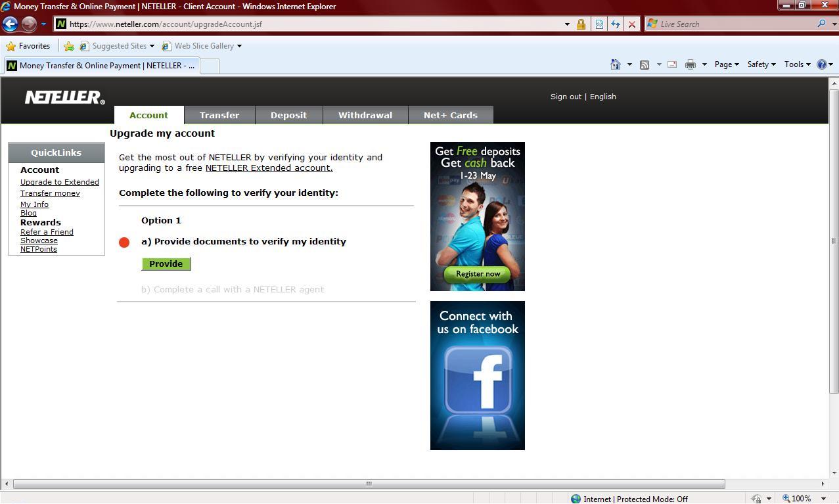Image resolution: width=839 pixels, height=504 pixels.
Task: Click the NETELLER logo
Action: (65, 97)
